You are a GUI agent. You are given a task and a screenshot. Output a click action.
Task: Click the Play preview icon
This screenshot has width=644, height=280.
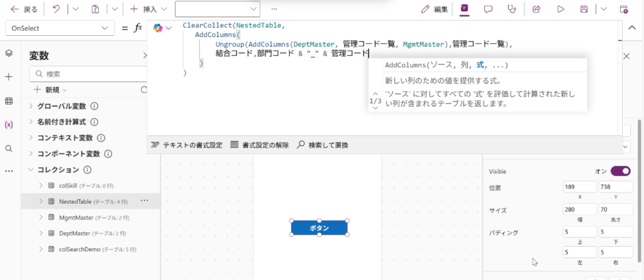coord(560,9)
